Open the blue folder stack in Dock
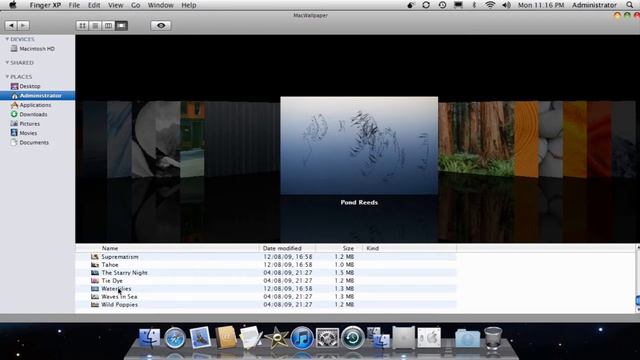 [x=467, y=338]
